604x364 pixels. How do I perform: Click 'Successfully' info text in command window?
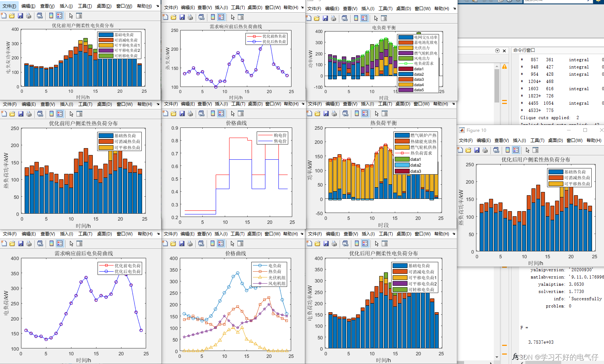pos(586,299)
